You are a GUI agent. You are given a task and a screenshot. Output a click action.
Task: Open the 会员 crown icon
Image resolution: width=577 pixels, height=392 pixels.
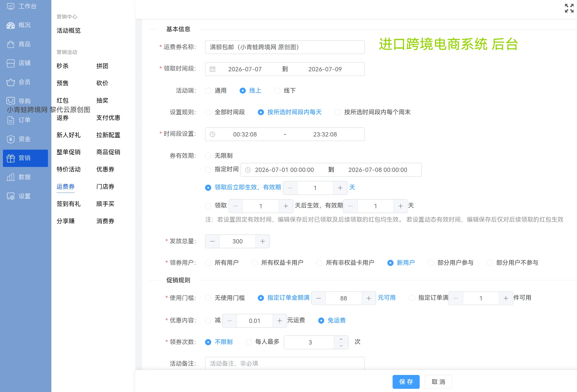(10, 82)
